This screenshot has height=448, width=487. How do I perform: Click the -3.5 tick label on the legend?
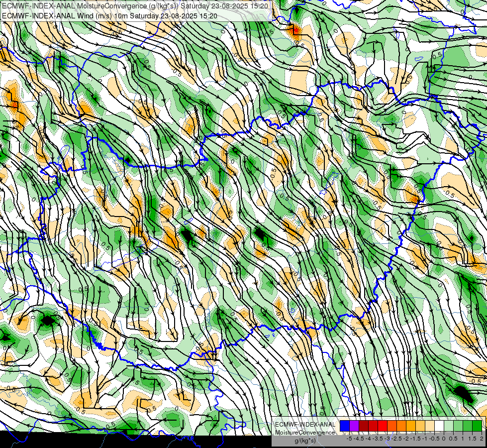pyautogui.click(x=378, y=439)
